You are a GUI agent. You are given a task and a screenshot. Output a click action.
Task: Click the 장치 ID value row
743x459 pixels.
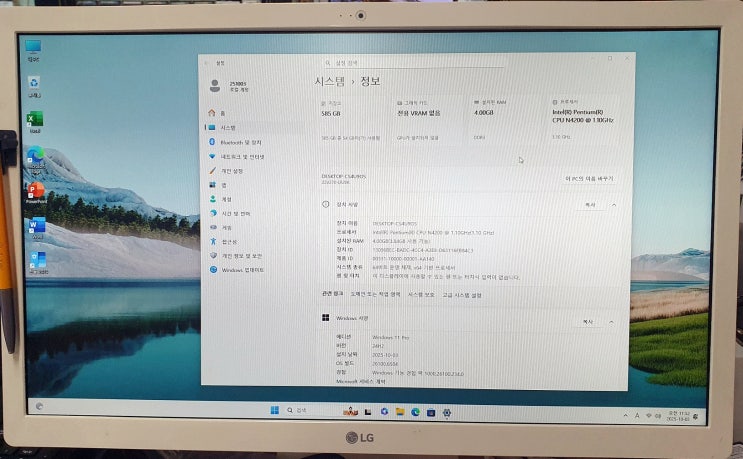(x=422, y=250)
